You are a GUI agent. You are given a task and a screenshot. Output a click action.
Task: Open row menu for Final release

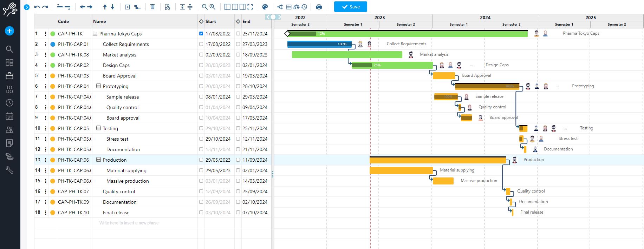tap(45, 213)
